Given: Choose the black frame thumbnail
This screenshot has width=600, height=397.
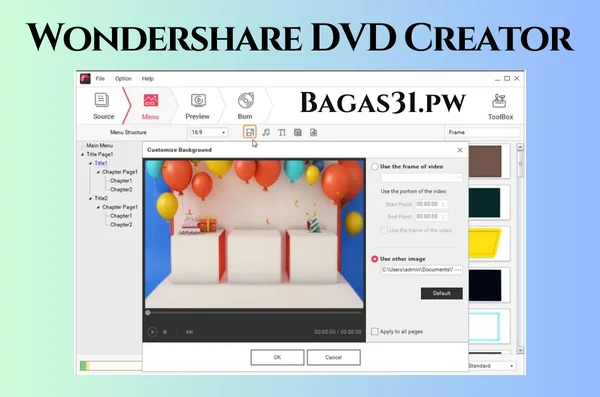Looking at the screenshot, I should pyautogui.click(x=485, y=285).
